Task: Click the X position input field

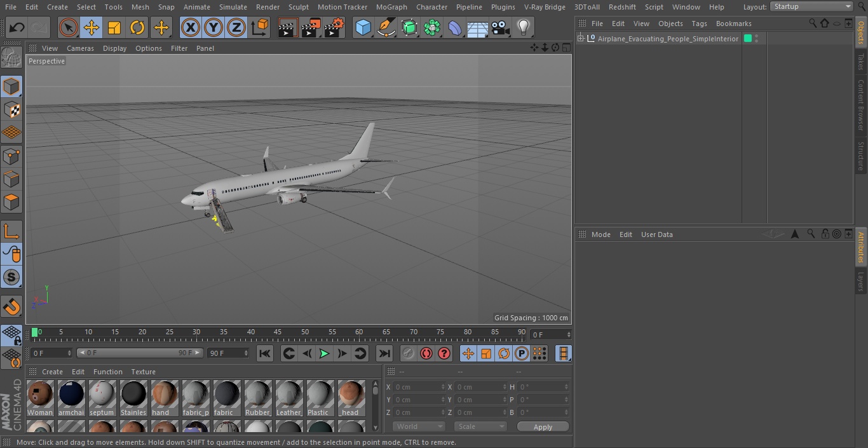Action: point(419,387)
